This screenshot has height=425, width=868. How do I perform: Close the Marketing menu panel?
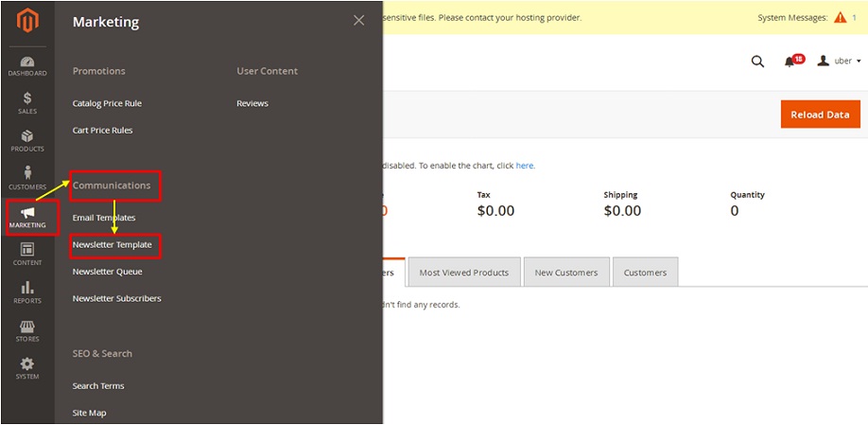tap(358, 21)
